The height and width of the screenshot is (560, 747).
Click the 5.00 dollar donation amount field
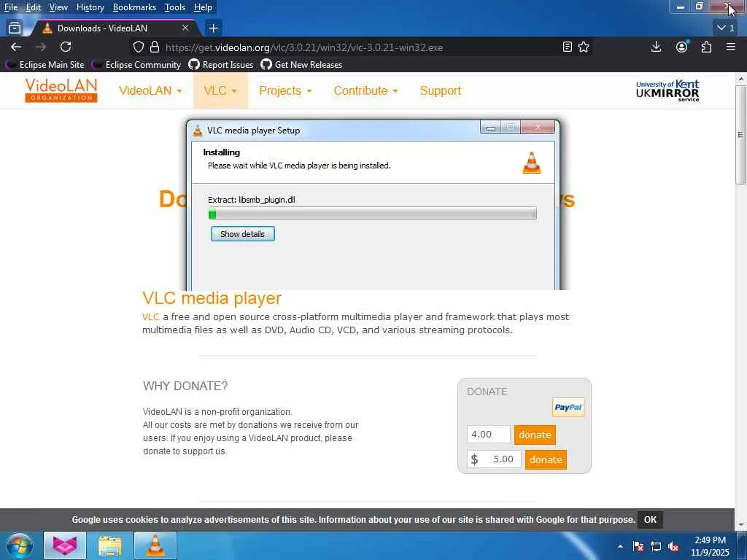(494, 459)
